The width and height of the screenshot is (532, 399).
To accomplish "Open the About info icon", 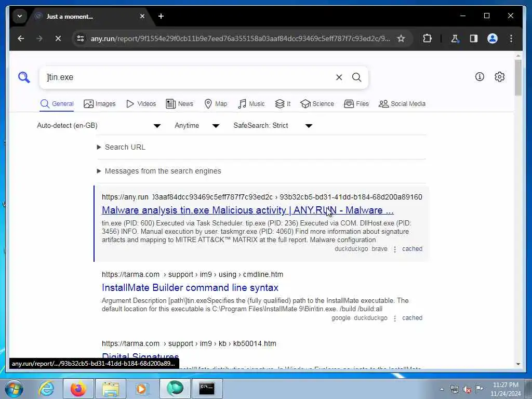I will 480,77.
